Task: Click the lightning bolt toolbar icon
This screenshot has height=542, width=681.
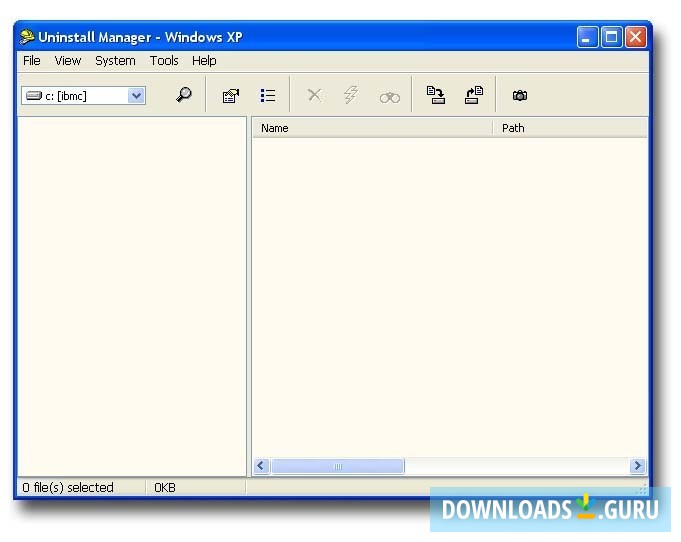Action: click(x=351, y=95)
